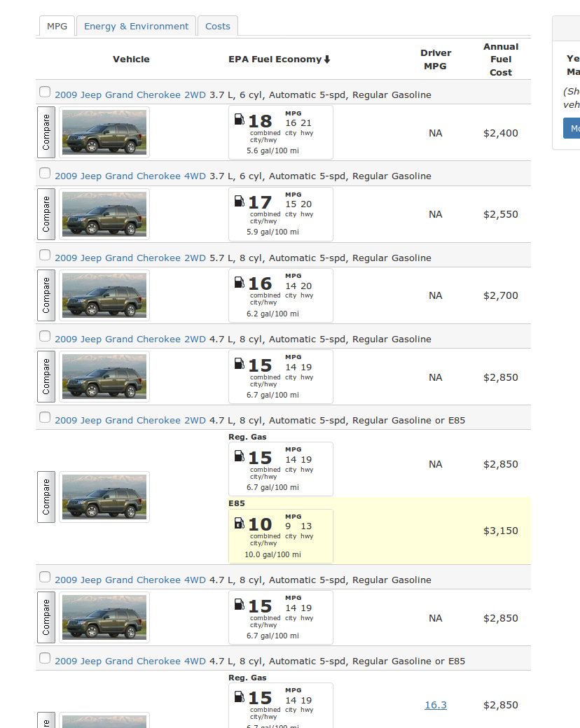Click the pump icon in 2WD Reg. Gas box
Viewport: 580px width, 728px height.
(240, 456)
